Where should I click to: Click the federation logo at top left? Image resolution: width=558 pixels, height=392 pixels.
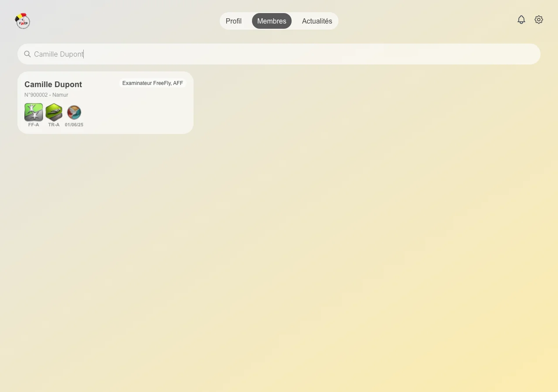pos(22,20)
